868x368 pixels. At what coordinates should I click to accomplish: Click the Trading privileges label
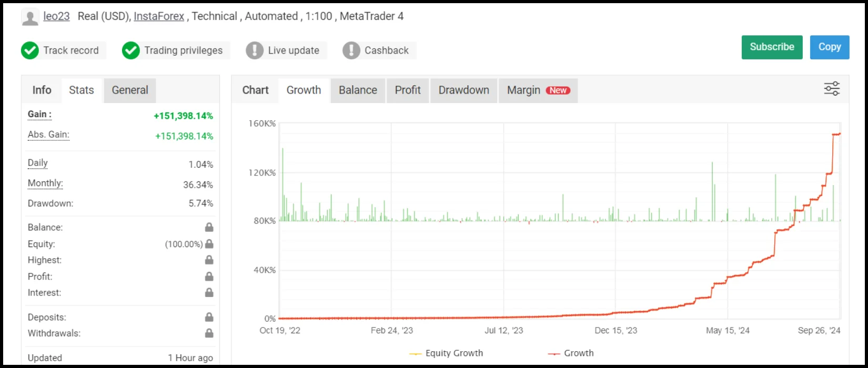pos(184,50)
